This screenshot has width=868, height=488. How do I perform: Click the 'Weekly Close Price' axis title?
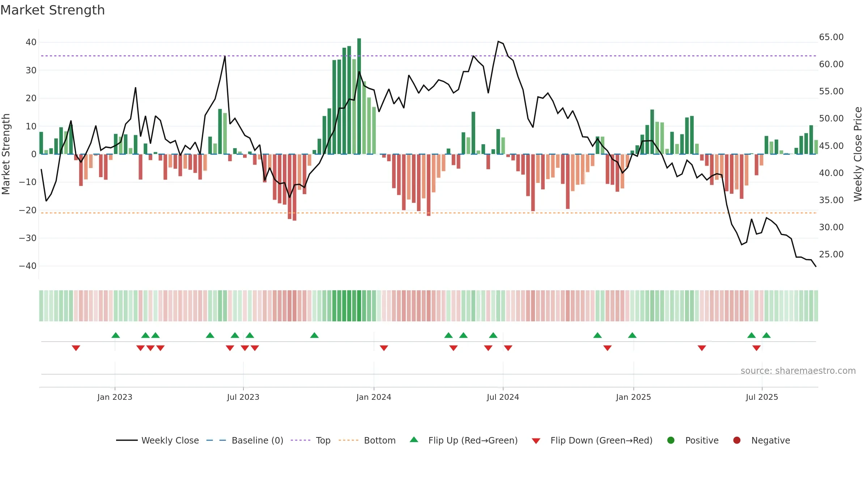pyautogui.click(x=858, y=154)
